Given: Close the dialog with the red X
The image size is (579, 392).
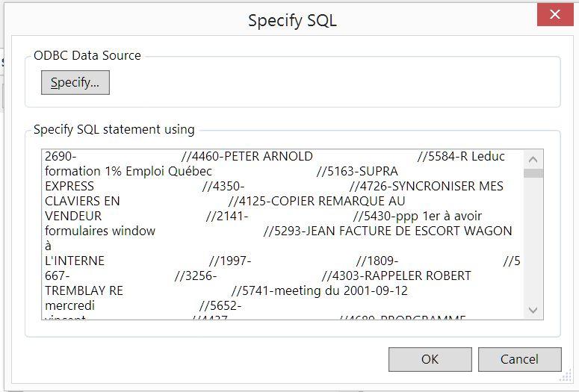Looking at the screenshot, I should click(555, 15).
